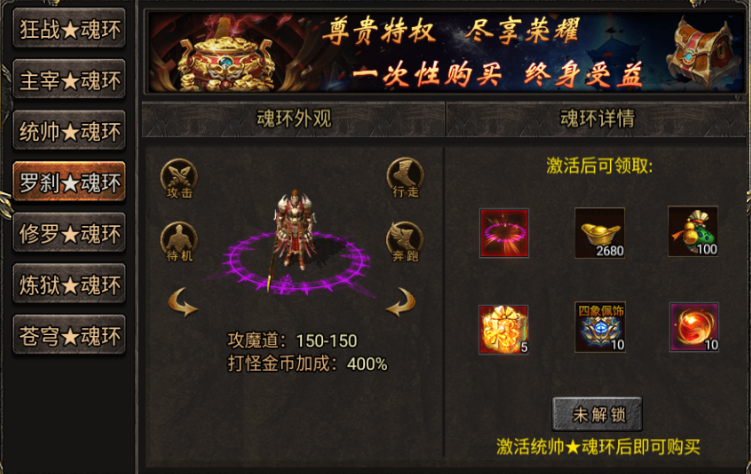Select the 行走 walking pose icon

coord(405,178)
